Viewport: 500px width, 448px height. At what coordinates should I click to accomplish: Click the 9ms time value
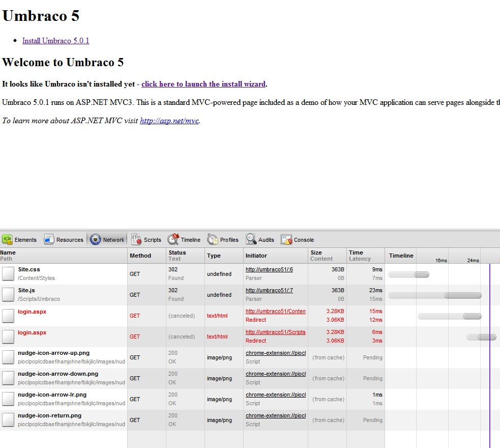(377, 269)
